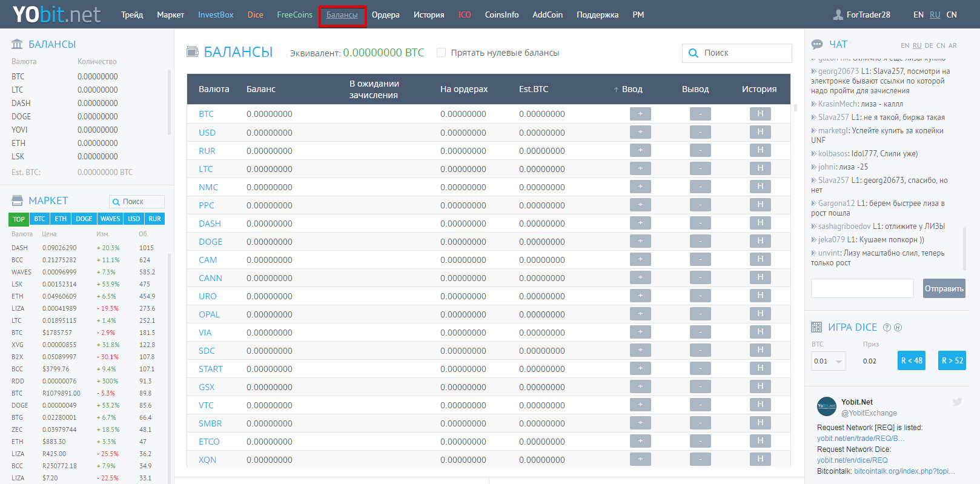The image size is (980, 484).
Task: Open the NMC currency link in table
Action: 208,187
